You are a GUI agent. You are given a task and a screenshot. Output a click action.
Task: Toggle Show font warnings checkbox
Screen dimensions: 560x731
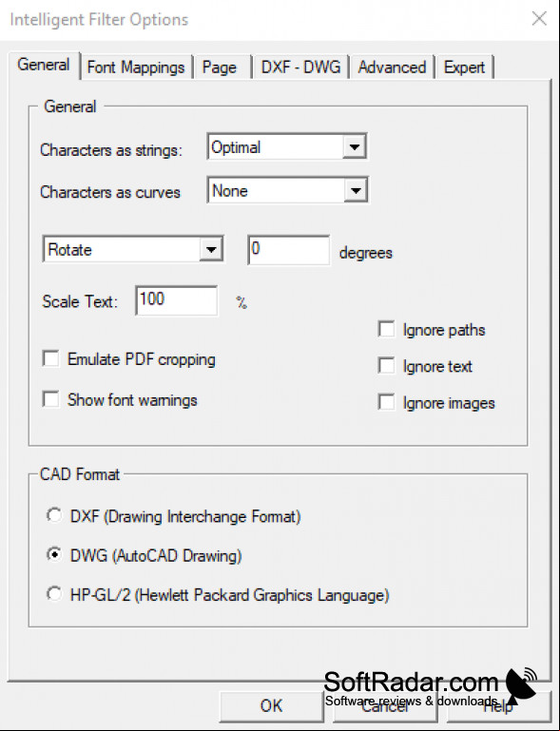click(x=50, y=399)
